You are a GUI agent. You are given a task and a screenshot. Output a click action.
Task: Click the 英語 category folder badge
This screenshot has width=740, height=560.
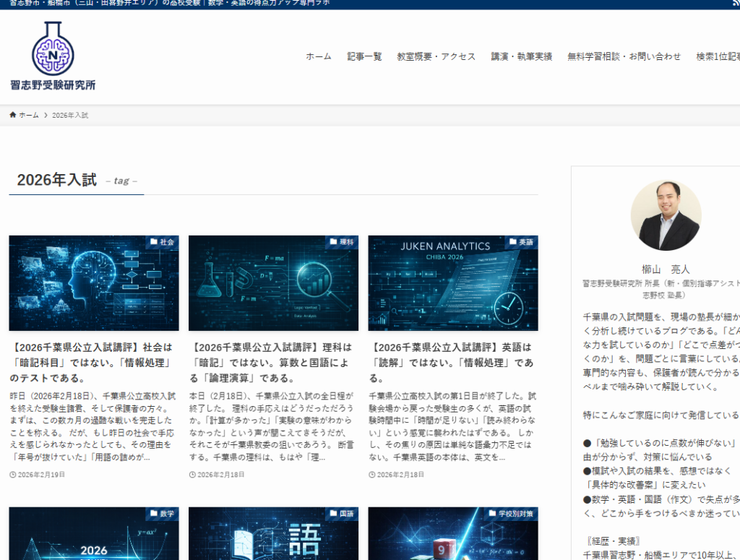coord(521,242)
